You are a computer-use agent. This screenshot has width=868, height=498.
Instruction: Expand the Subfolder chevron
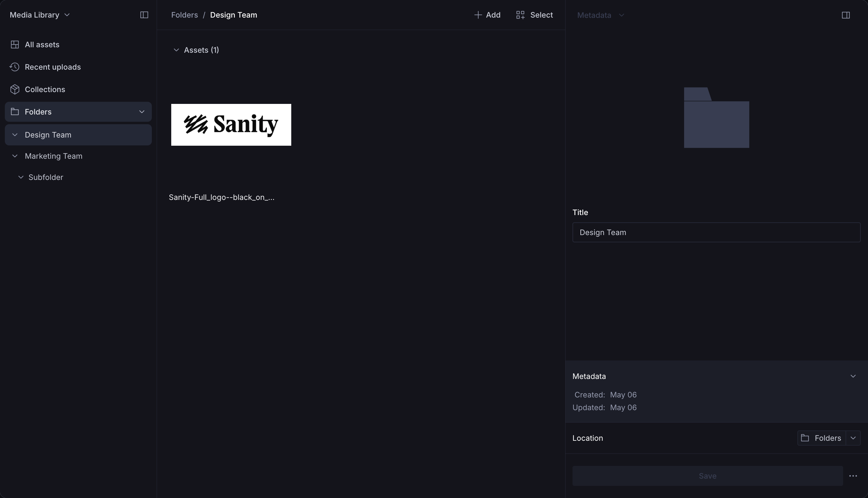coord(21,177)
